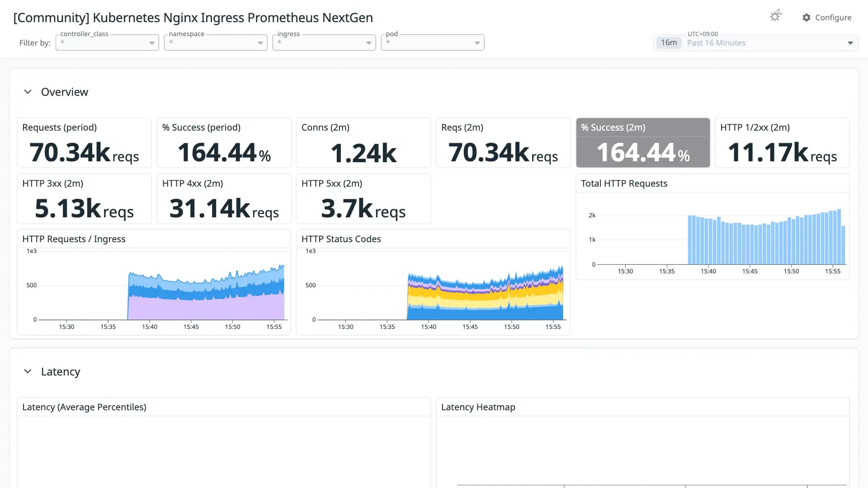
Task: Select the HTTP 4xx (2m) widget
Action: (224, 199)
